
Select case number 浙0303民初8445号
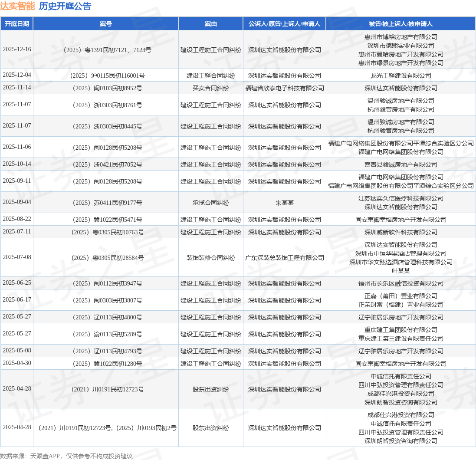107,126
